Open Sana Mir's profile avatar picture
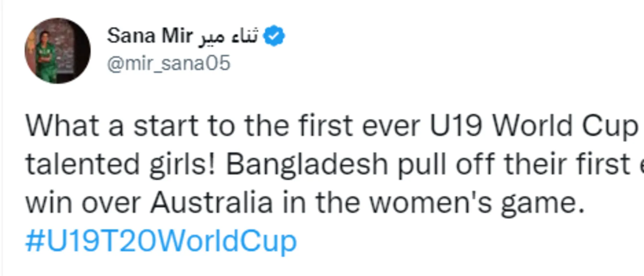 pos(58,51)
